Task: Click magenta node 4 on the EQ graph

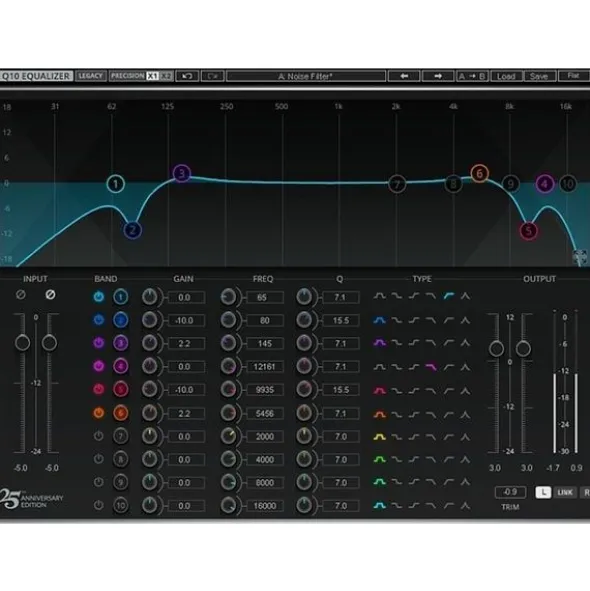Action: pyautogui.click(x=544, y=184)
